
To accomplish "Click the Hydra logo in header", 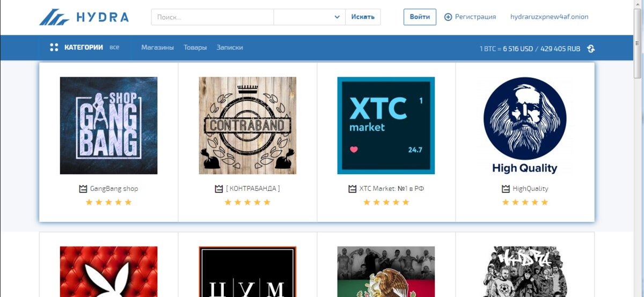I will 84,17.
